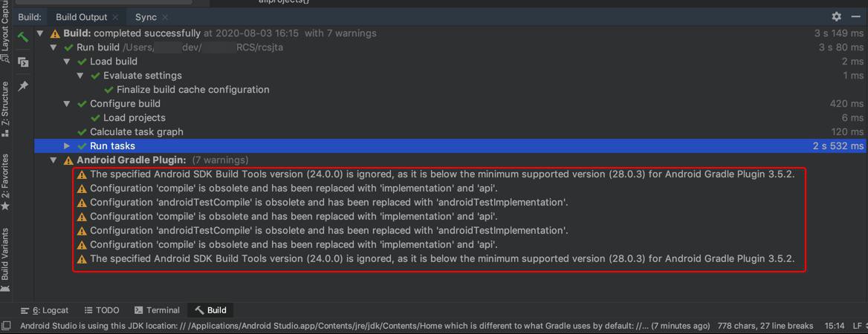Toggle the Structure side panel
Viewport: 868px width, 334px height.
pyautogui.click(x=5, y=108)
